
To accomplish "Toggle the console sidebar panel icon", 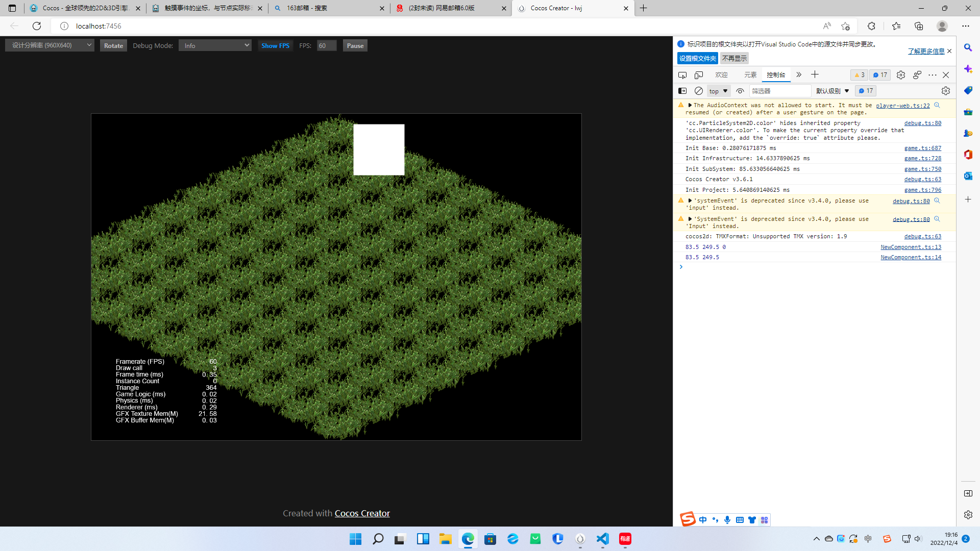I will tap(682, 91).
